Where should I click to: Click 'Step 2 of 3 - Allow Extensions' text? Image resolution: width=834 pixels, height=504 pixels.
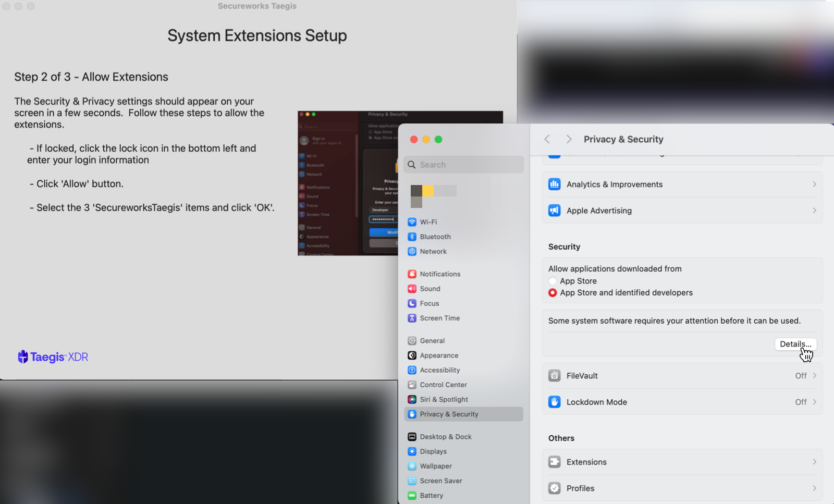91,77
